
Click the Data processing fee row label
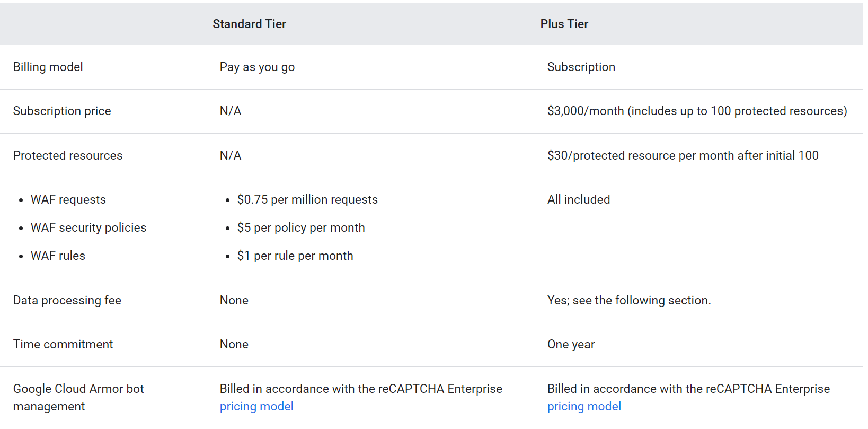coord(67,301)
